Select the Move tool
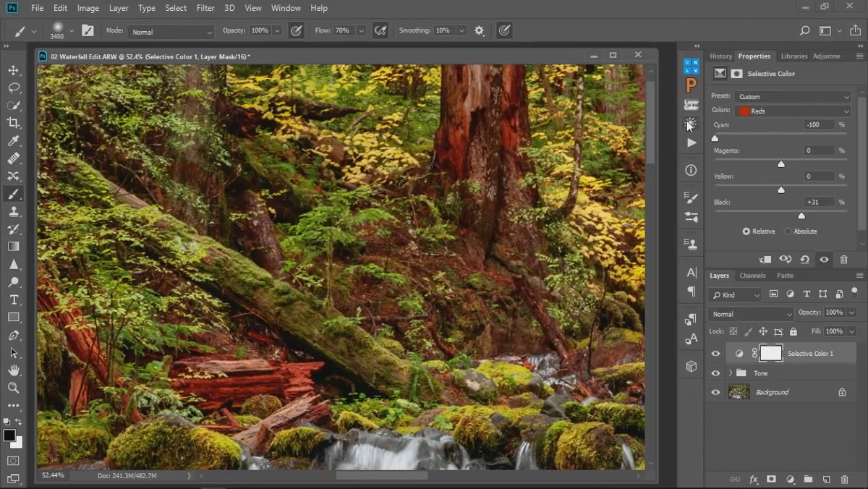Viewport: 868px width, 489px height. point(13,70)
